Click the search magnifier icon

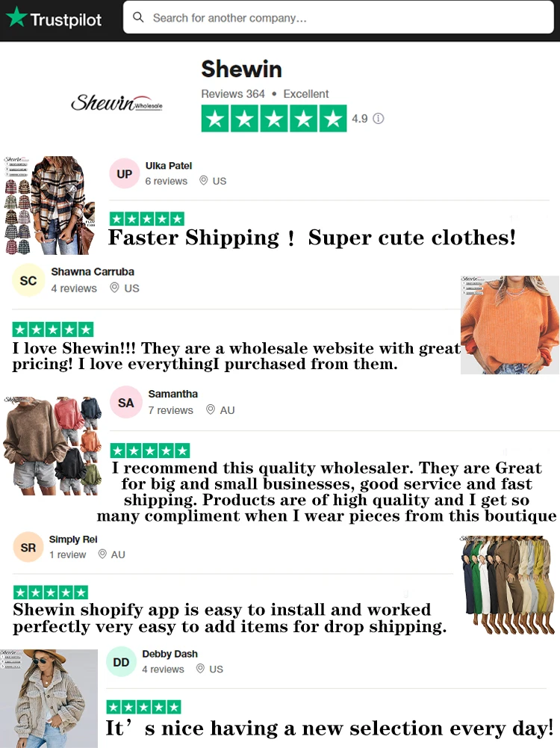tap(138, 17)
